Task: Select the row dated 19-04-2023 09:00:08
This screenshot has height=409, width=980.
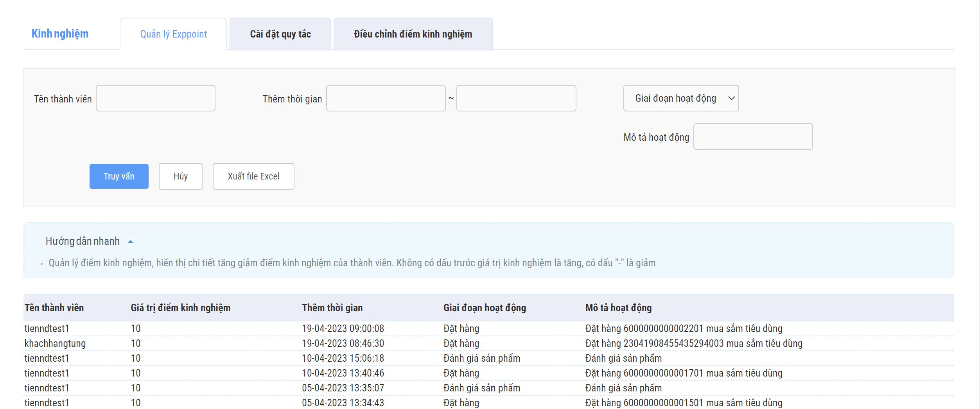Action: click(x=343, y=328)
